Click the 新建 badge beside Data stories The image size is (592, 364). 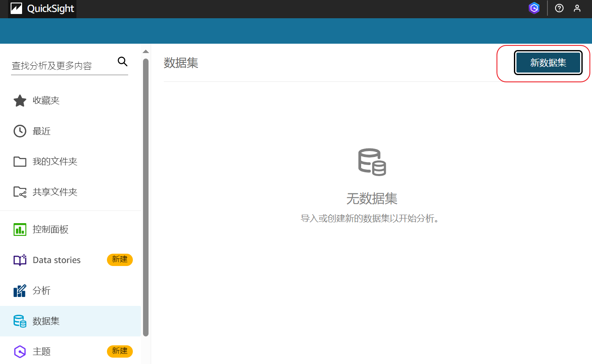pyautogui.click(x=120, y=260)
